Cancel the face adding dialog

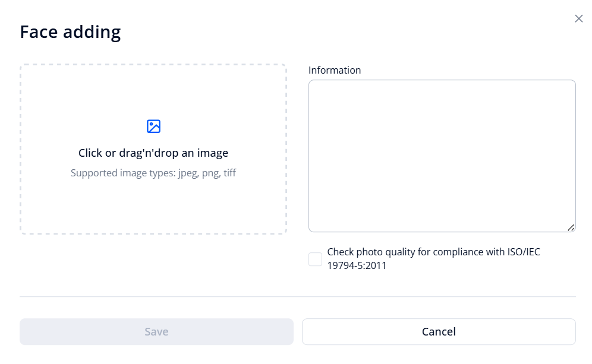[x=439, y=331]
